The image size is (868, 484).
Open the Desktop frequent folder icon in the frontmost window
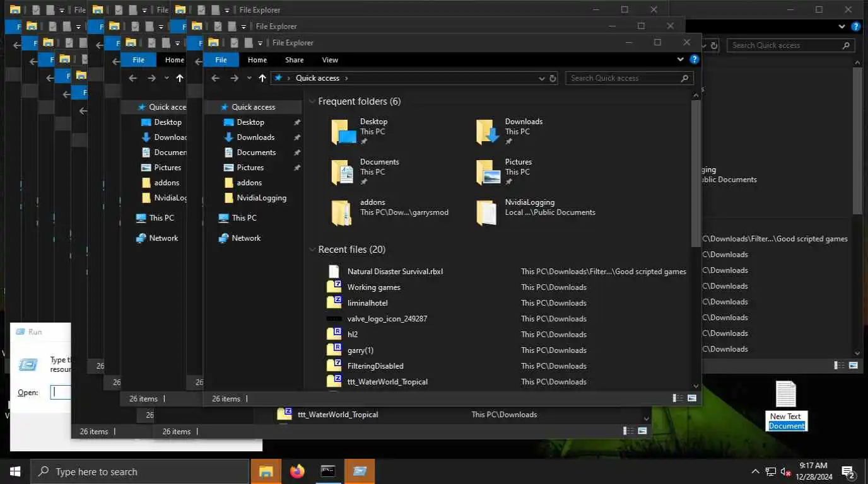(x=344, y=132)
